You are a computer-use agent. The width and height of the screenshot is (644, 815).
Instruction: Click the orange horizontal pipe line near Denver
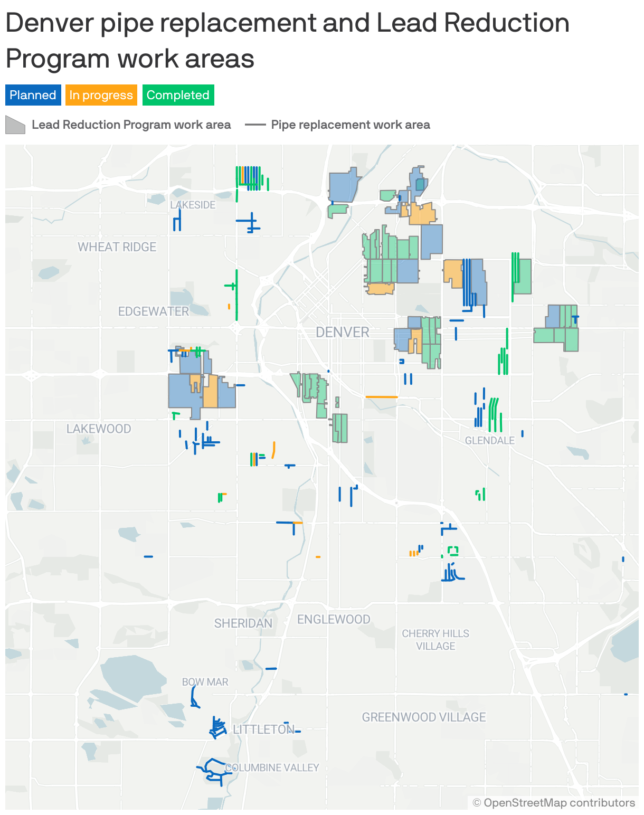tap(381, 396)
